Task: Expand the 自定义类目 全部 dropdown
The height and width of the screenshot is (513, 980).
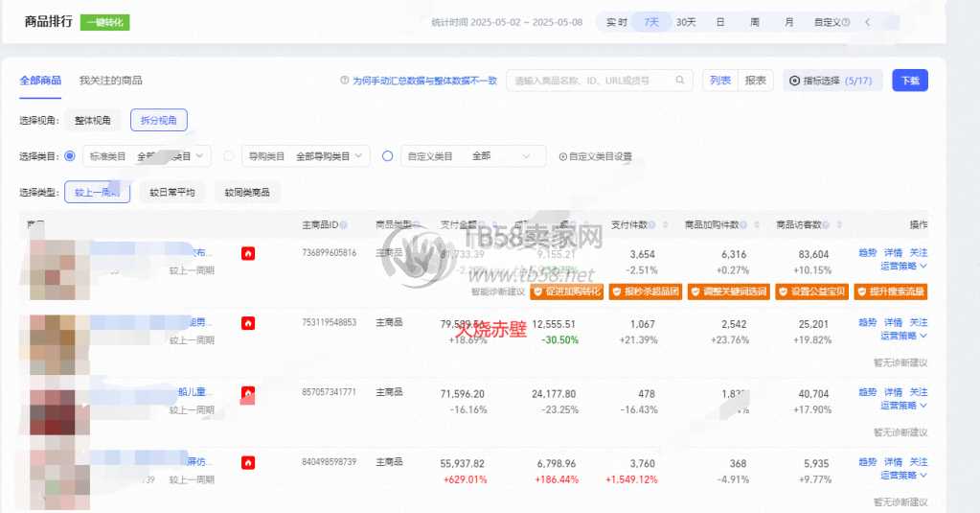Action: tap(473, 155)
